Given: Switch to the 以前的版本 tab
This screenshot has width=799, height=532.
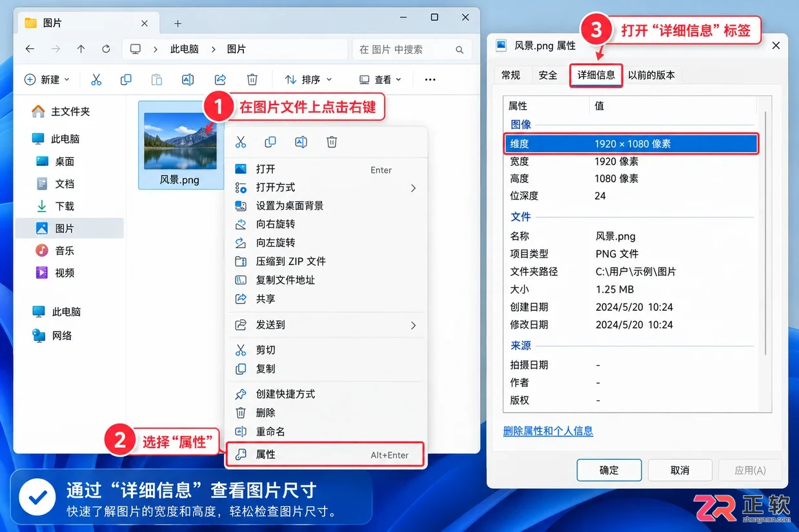Looking at the screenshot, I should (652, 75).
